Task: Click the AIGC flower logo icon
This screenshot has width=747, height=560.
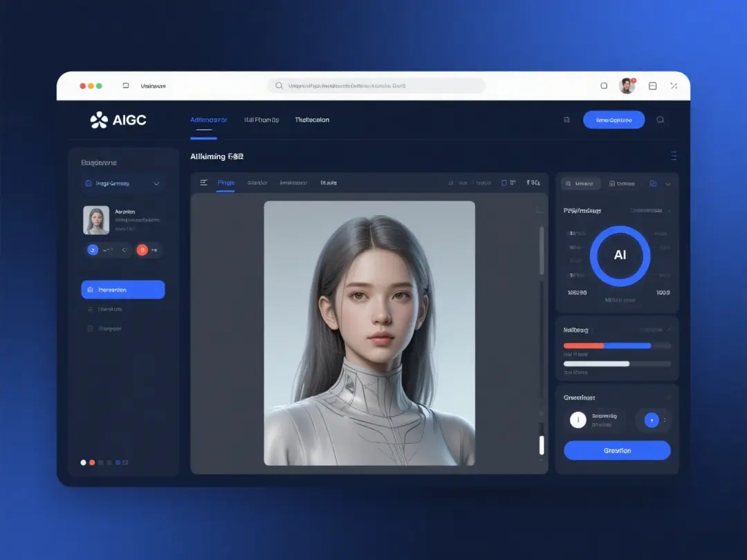Action: [99, 120]
